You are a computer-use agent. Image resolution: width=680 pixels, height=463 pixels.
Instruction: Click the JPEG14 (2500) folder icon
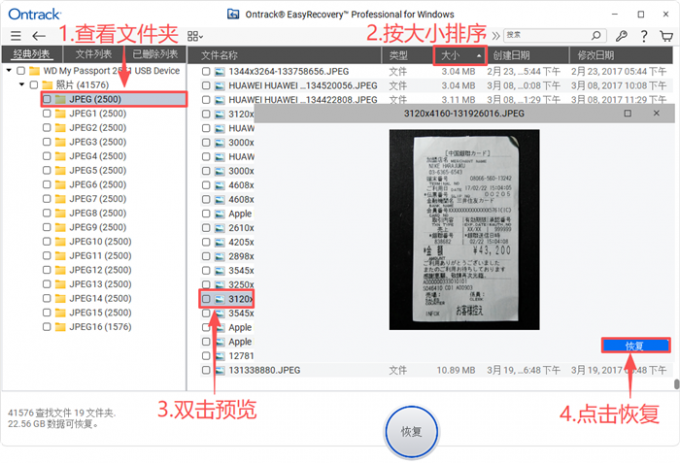coord(61,299)
